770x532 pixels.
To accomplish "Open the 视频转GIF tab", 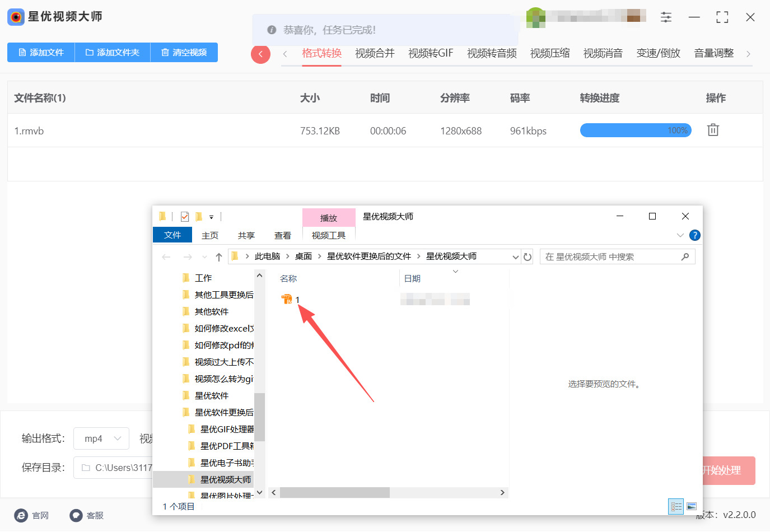I will (x=431, y=53).
